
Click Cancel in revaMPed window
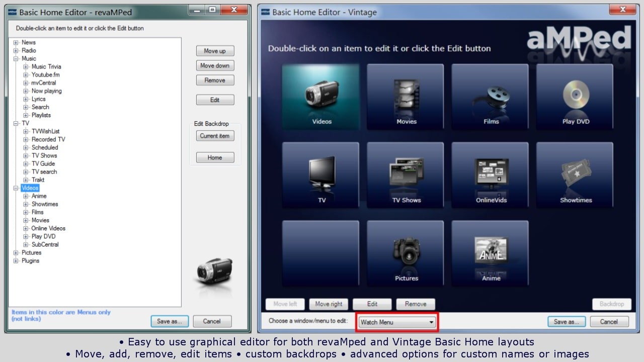pos(212,321)
